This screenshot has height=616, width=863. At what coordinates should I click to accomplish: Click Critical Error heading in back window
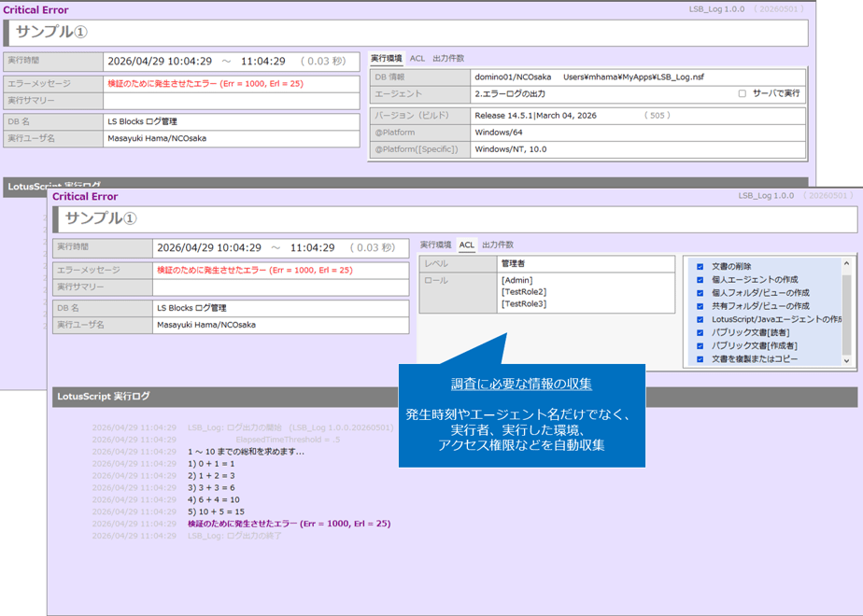click(x=35, y=10)
